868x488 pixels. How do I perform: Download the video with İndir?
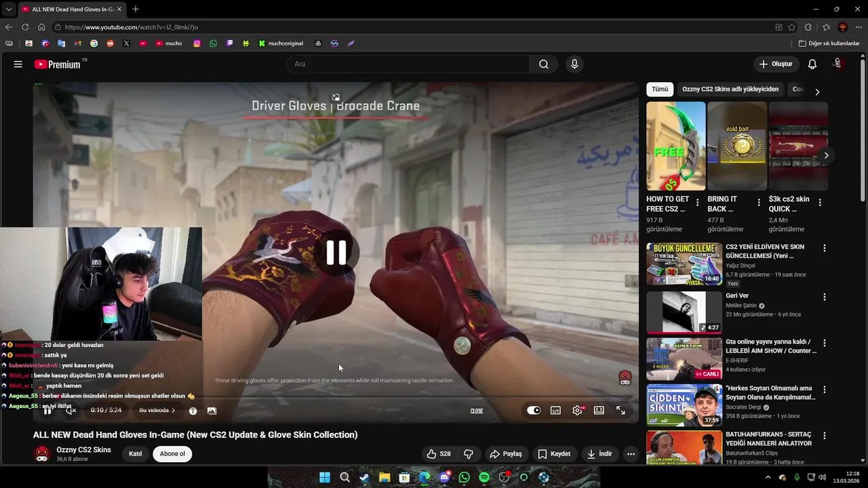599,454
